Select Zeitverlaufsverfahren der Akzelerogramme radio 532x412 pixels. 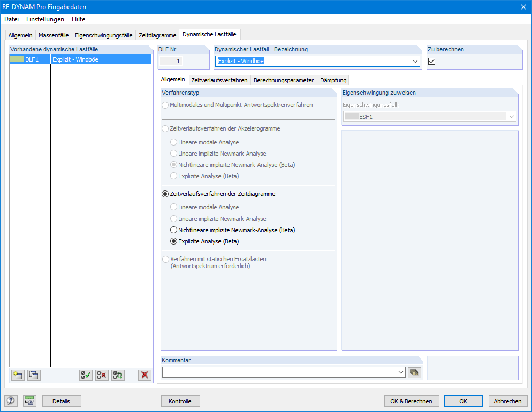point(165,128)
